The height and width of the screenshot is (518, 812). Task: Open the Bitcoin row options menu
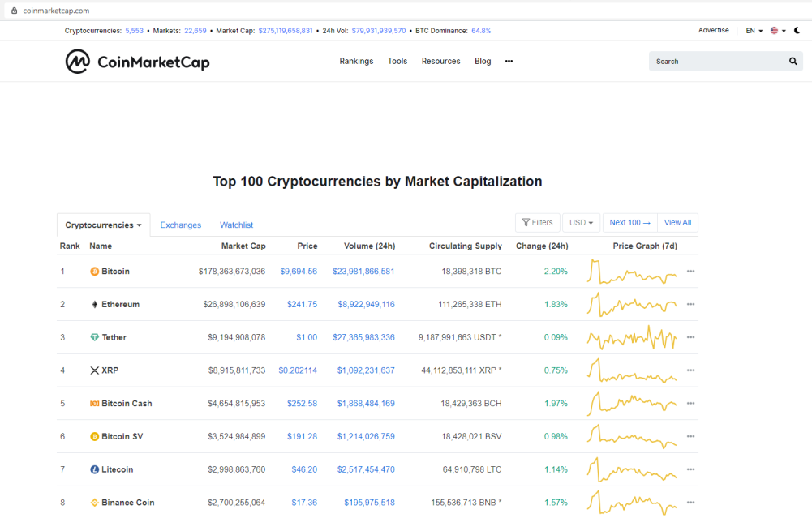(x=690, y=272)
